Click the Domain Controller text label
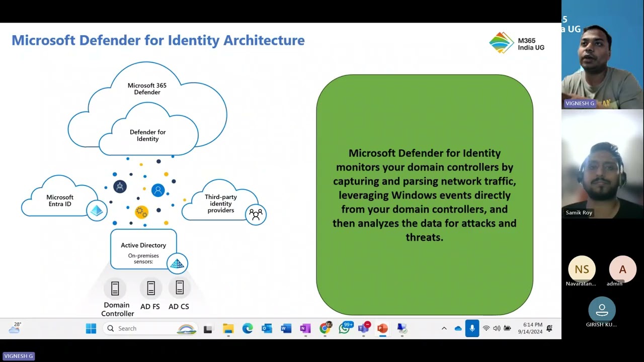The width and height of the screenshot is (644, 362). (x=118, y=309)
